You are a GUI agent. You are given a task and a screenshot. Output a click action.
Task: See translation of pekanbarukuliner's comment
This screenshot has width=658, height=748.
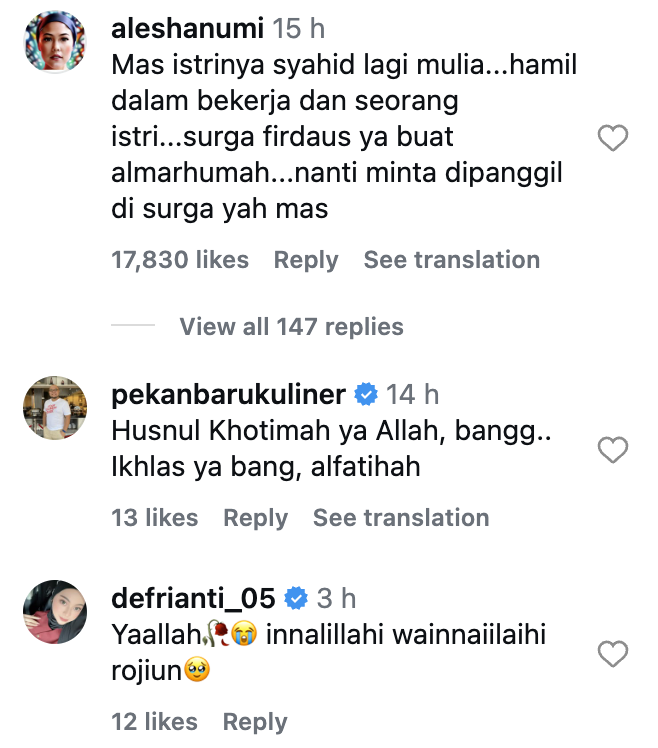tap(401, 518)
